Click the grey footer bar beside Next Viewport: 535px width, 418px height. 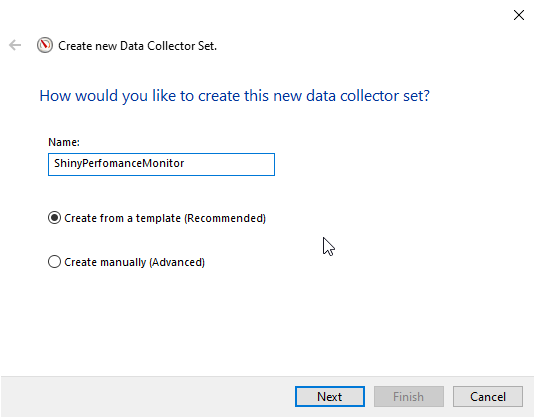coord(147,397)
